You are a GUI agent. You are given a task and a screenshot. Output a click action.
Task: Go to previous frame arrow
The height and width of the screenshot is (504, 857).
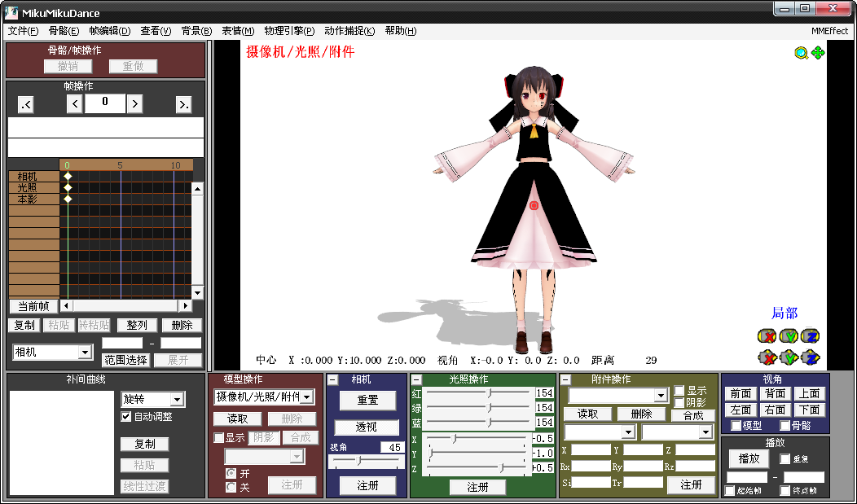coord(74,103)
